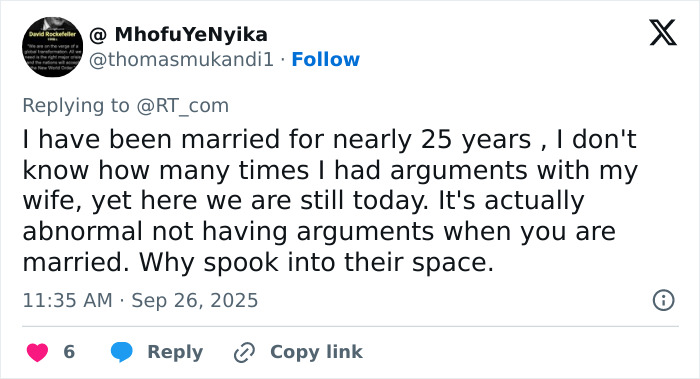This screenshot has width=700, height=379.
Task: Click the Reply text button
Action: [175, 352]
